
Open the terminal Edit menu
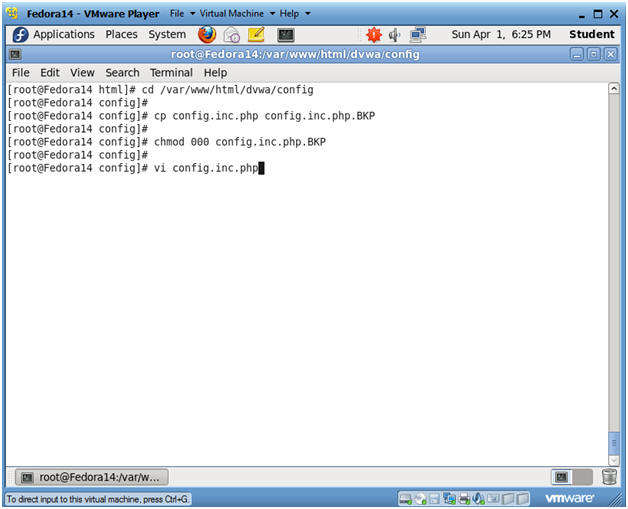click(50, 73)
